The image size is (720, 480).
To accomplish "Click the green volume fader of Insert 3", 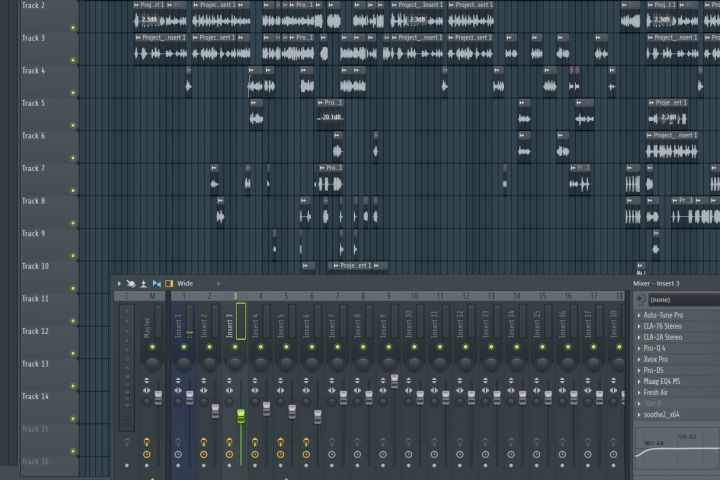I will pos(241,416).
